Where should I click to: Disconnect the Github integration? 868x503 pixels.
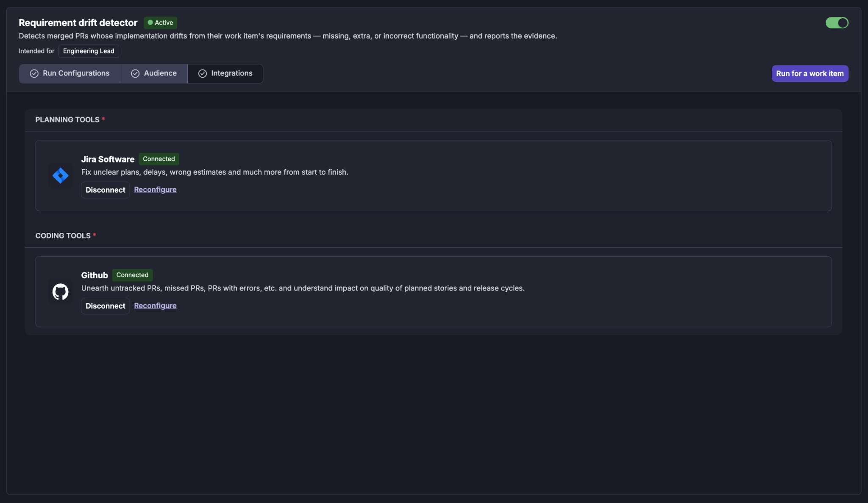click(105, 306)
